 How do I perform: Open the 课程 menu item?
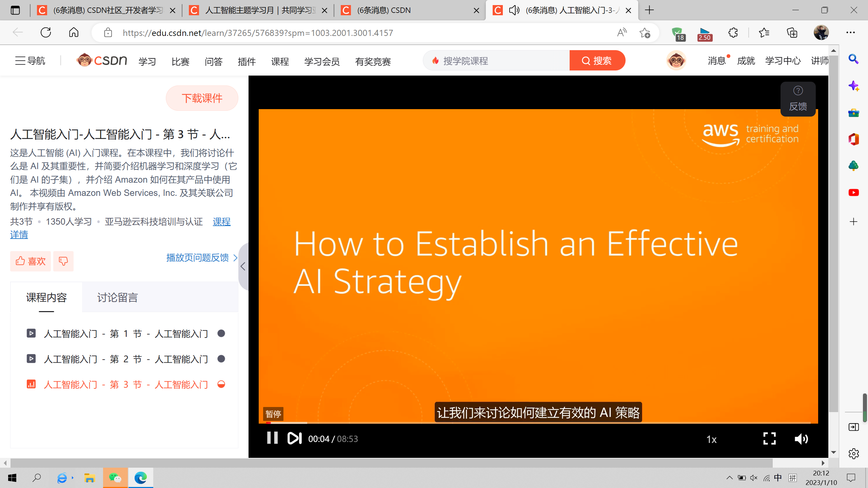click(x=280, y=61)
